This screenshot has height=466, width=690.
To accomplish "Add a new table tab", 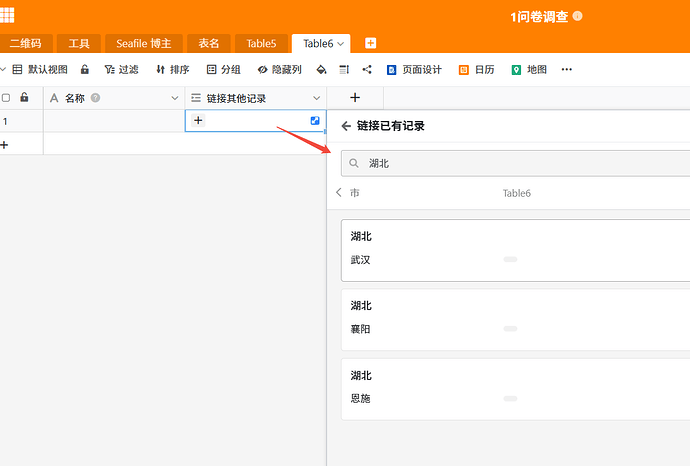I will [x=371, y=43].
